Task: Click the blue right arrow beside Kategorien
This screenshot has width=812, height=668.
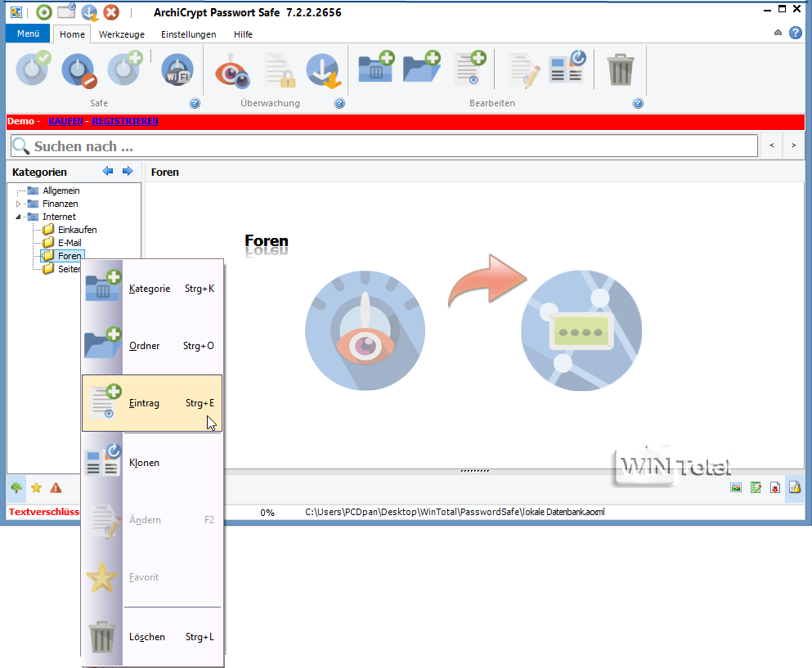Action: point(128,172)
